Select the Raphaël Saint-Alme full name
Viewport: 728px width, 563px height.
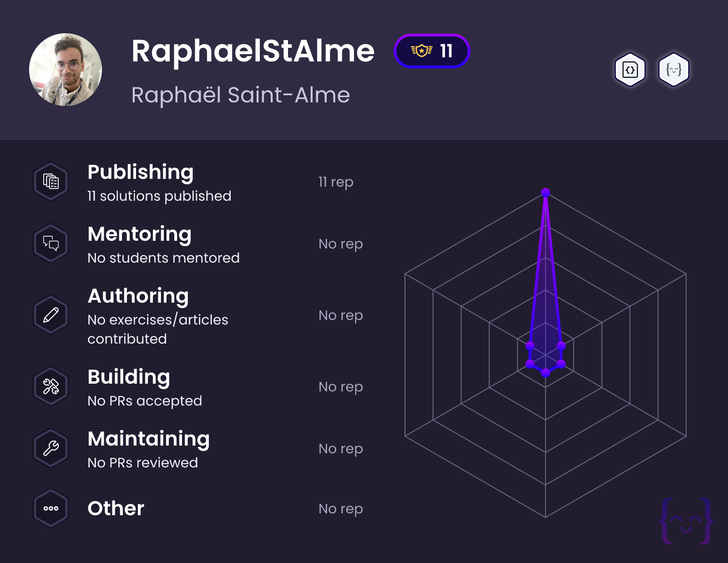tap(241, 95)
